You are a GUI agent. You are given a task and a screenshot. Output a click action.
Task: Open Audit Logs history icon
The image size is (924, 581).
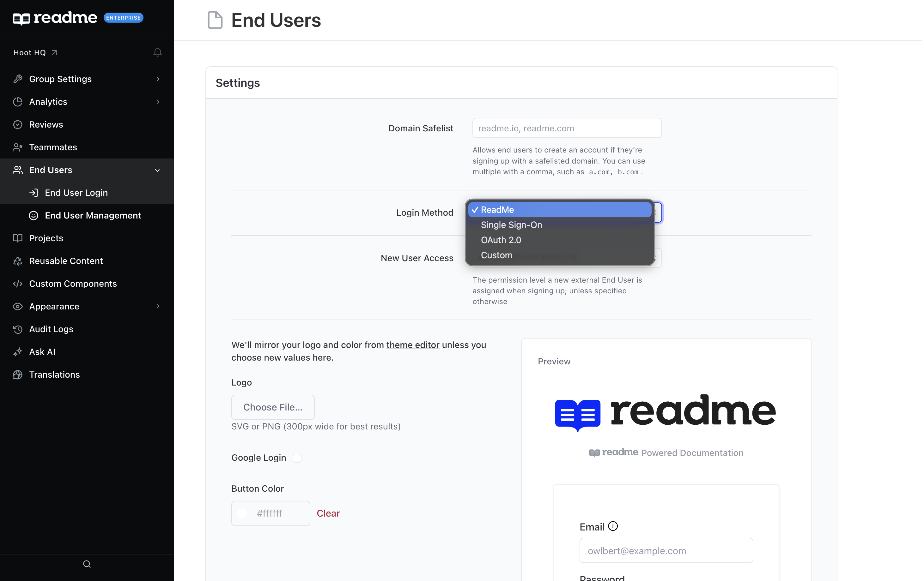pyautogui.click(x=18, y=329)
